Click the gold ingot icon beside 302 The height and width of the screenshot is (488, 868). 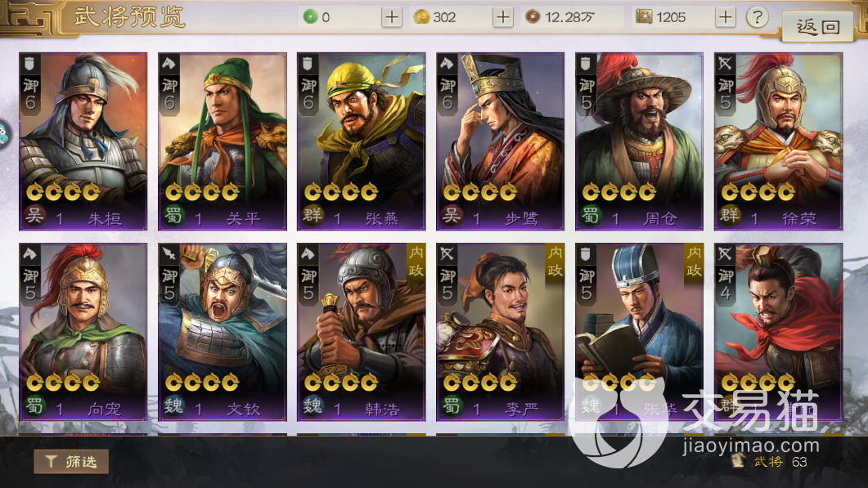pos(422,17)
